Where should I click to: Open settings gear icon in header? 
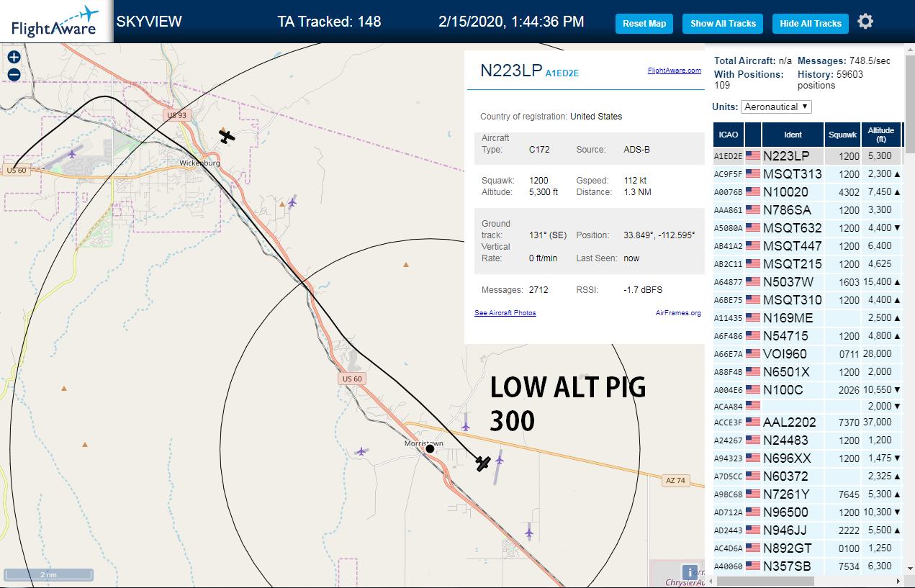pos(865,22)
